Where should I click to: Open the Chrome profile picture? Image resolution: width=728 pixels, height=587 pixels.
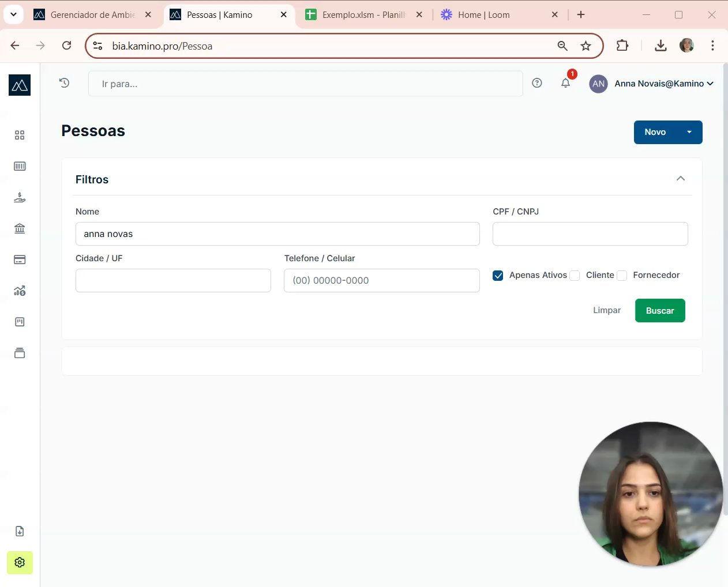pyautogui.click(x=686, y=46)
